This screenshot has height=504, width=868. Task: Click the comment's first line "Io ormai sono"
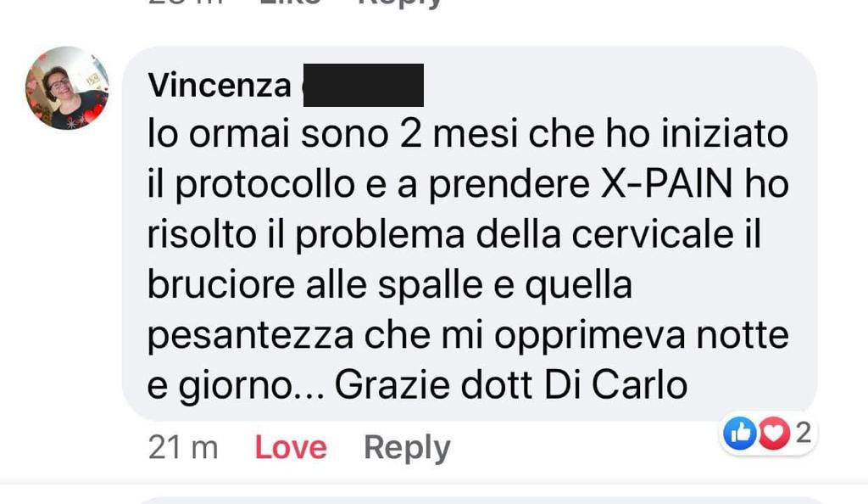tap(268, 134)
